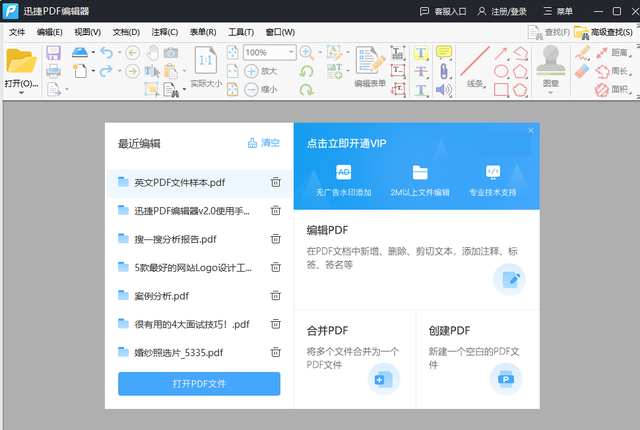Select the Highlight text T tool
Screen dimensions: 640x430
pyautogui.click(x=421, y=53)
